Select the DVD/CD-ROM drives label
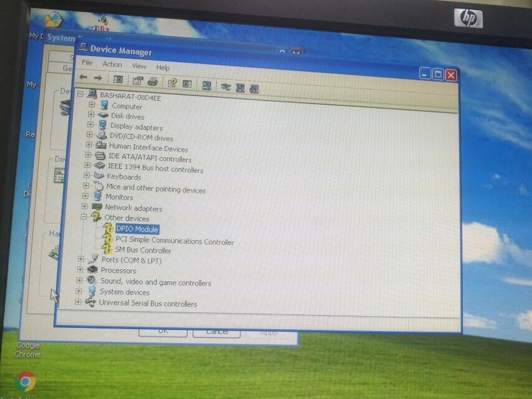The width and height of the screenshot is (532, 399). point(141,138)
